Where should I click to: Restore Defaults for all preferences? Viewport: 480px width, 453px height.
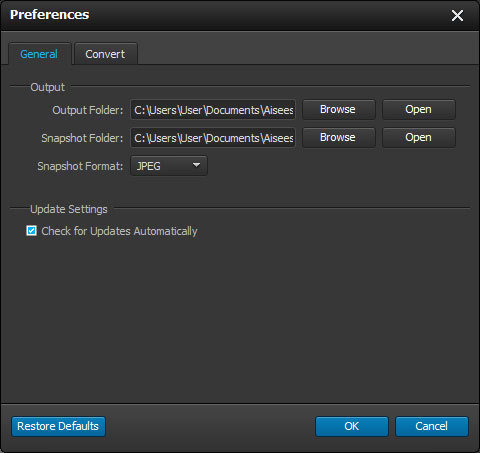click(x=58, y=426)
